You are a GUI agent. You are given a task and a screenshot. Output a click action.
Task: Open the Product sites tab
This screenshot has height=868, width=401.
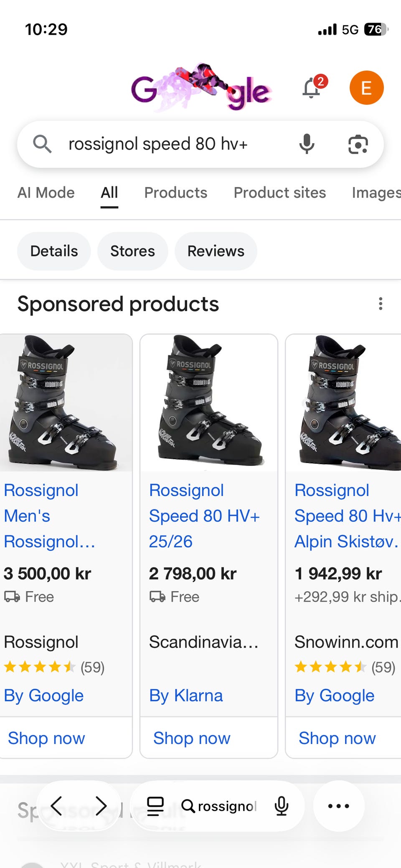279,192
